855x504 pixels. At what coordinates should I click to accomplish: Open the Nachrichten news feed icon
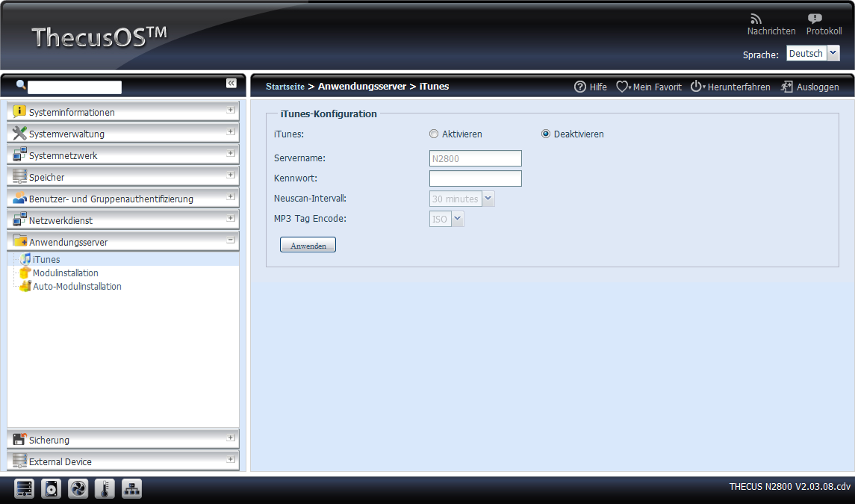click(755, 19)
